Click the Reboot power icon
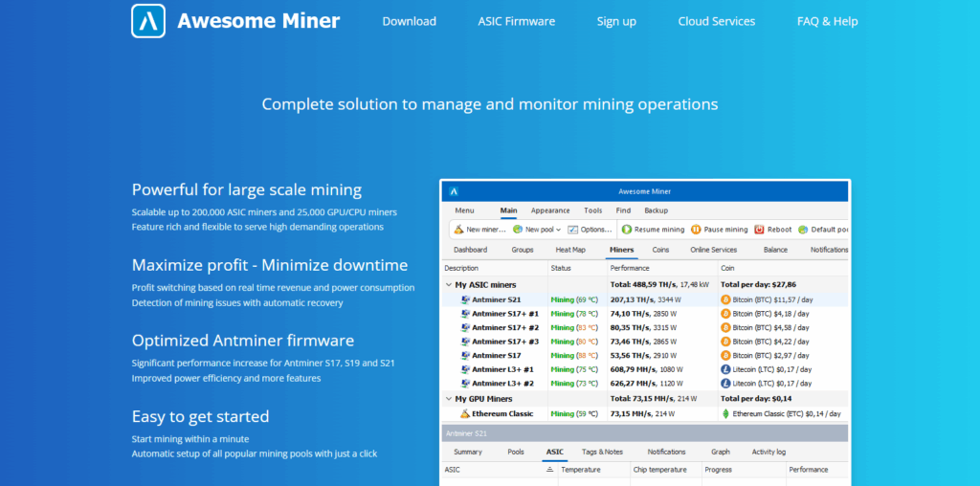Viewport: 980px width, 486px height. [x=759, y=230]
